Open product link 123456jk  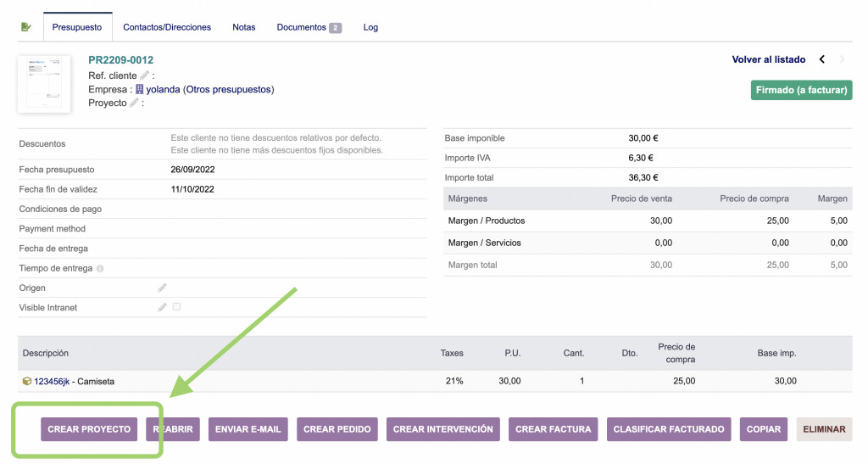pos(51,382)
